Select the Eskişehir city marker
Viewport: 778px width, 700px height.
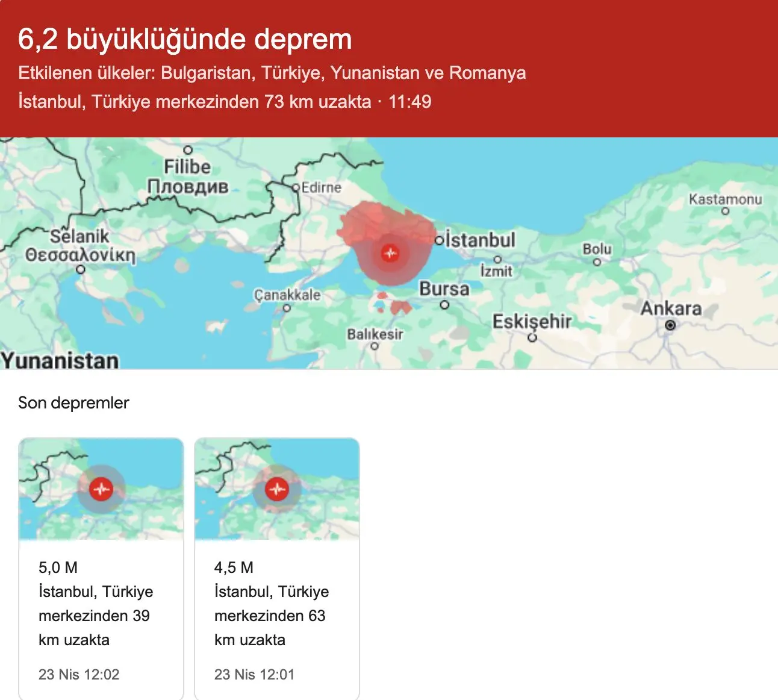tap(532, 337)
